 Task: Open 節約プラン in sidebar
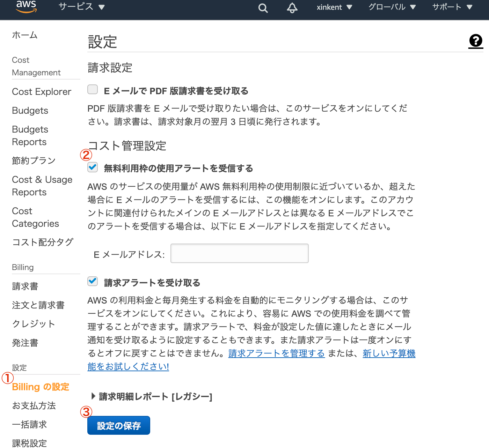(34, 160)
